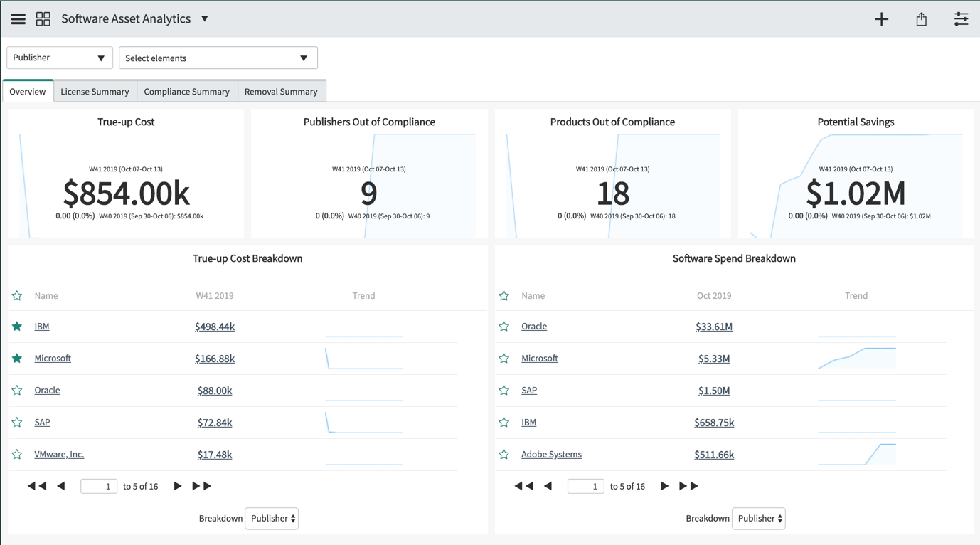980x545 pixels.
Task: Open Oracle link in True-up Cost Breakdown
Action: pyautogui.click(x=47, y=391)
